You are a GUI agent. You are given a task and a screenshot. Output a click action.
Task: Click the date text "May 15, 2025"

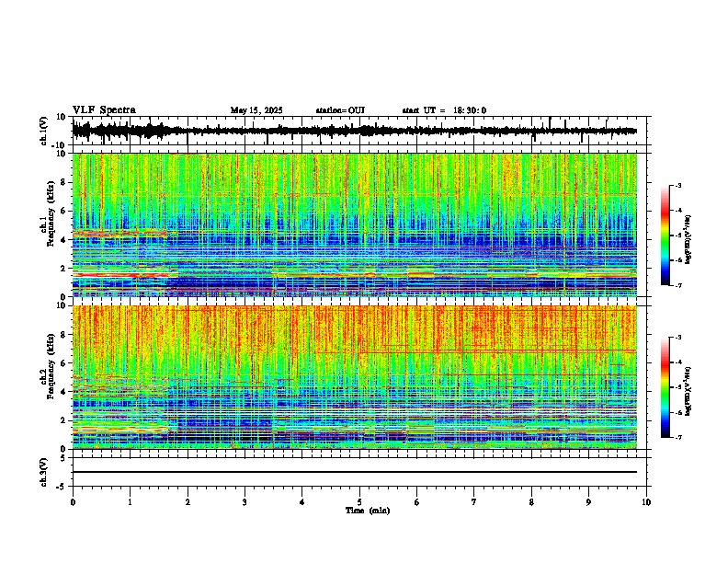256,110
